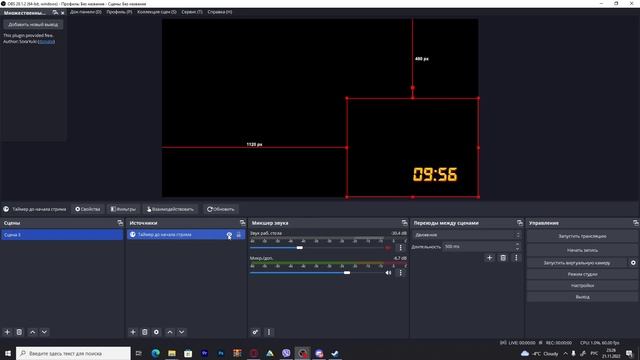The height and width of the screenshot is (360, 640).
Task: Follow the donate link in the plugin panel
Action: (x=47, y=41)
